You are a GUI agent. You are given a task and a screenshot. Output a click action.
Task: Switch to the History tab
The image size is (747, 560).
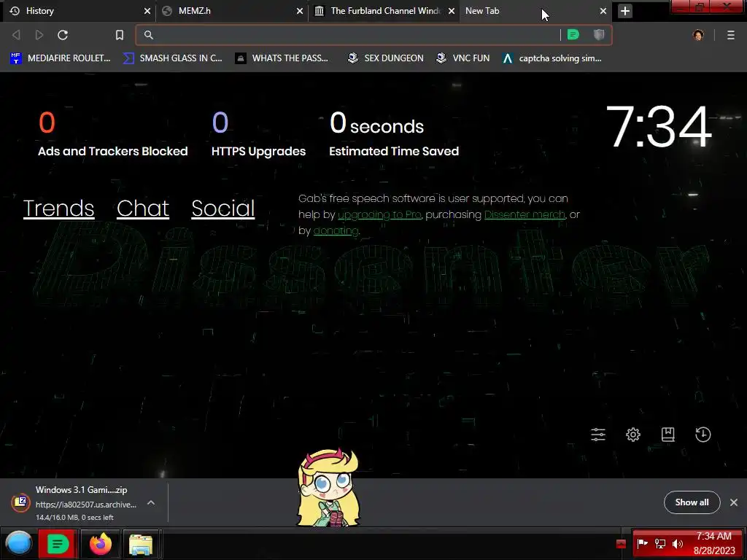point(79,11)
